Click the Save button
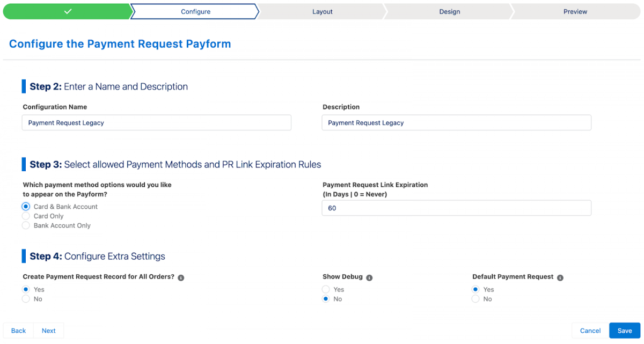Image resolution: width=644 pixels, height=344 pixels. click(624, 331)
